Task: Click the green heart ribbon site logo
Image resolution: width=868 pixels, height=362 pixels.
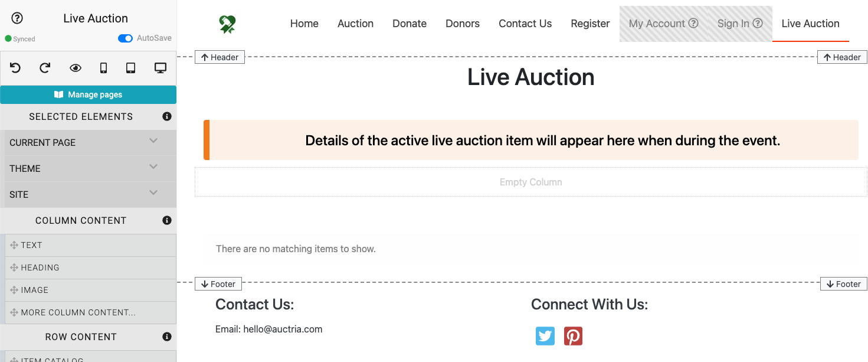Action: tap(228, 24)
